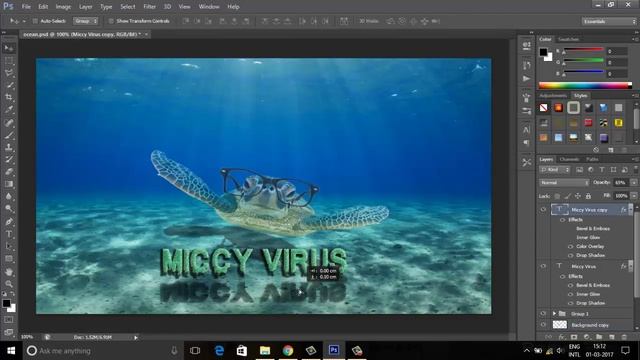Open the File menu
Image resolution: width=640 pixels, height=360 pixels.
26,7
